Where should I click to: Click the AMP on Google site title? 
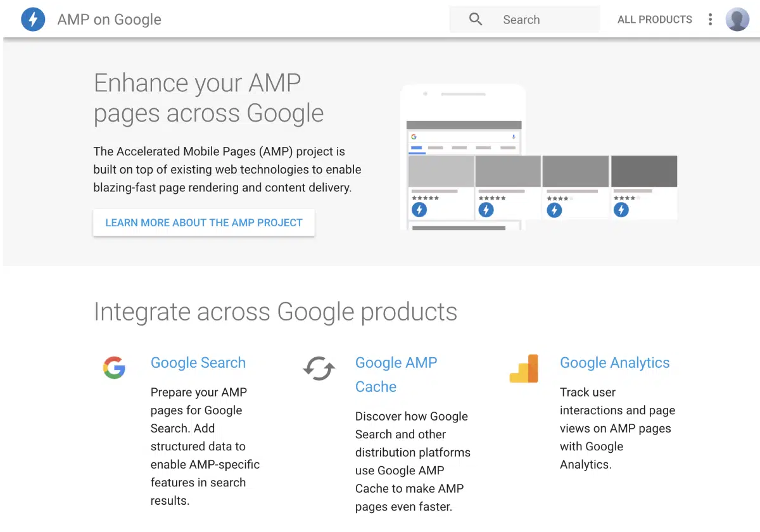click(109, 20)
